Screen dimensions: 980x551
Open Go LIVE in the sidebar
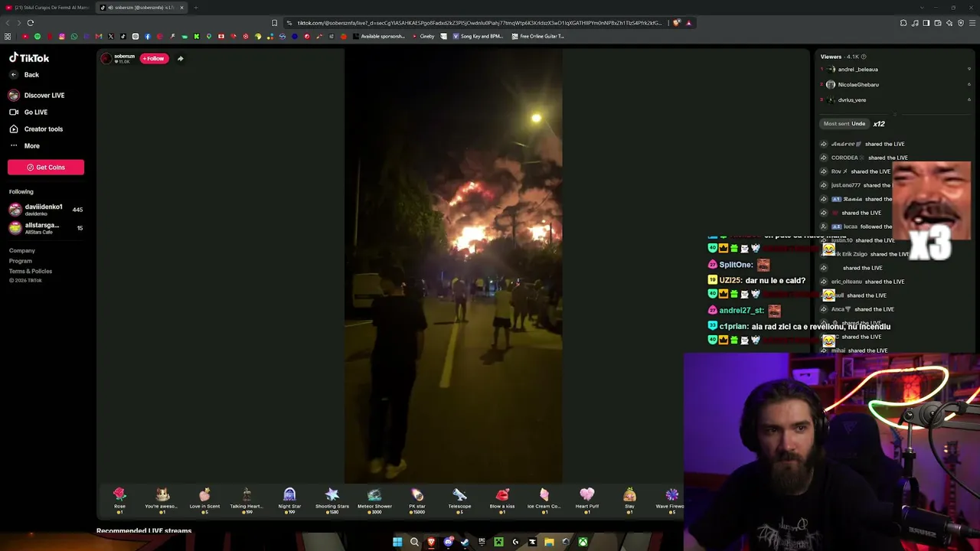point(28,112)
